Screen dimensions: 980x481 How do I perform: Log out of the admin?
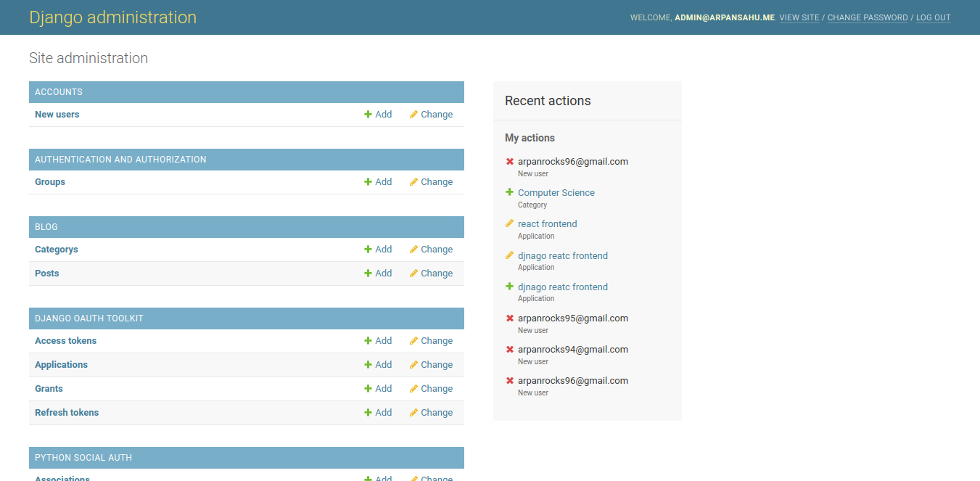933,17
